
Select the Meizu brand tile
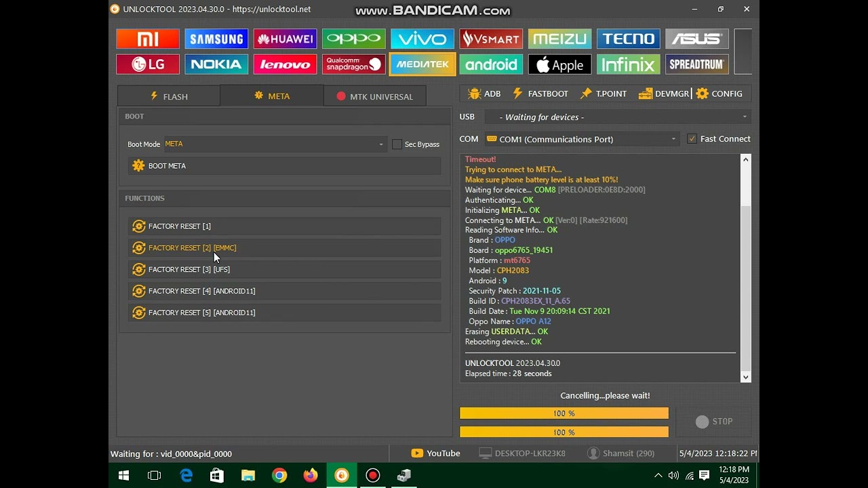[559, 39]
